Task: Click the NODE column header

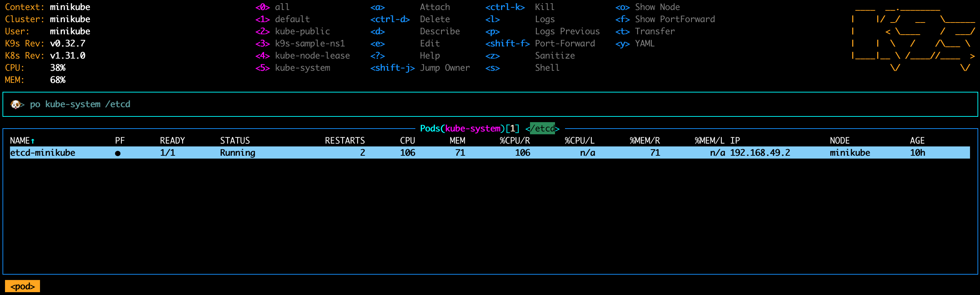Action: (x=840, y=141)
